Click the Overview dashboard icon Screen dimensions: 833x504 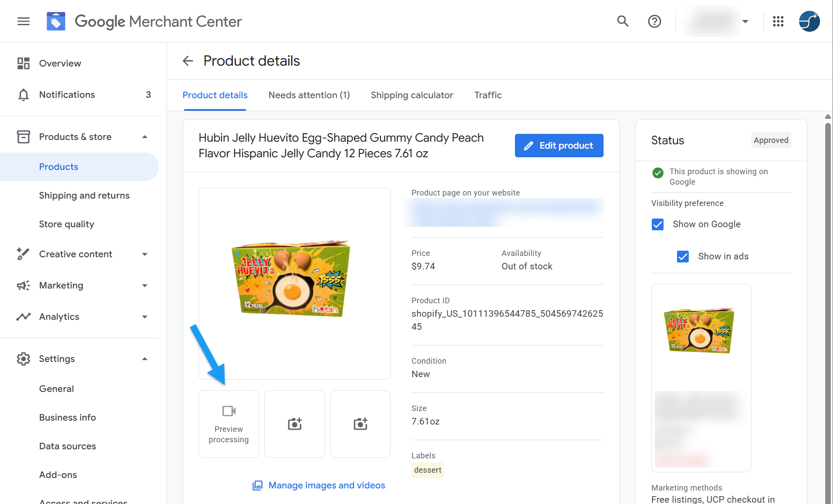click(23, 63)
